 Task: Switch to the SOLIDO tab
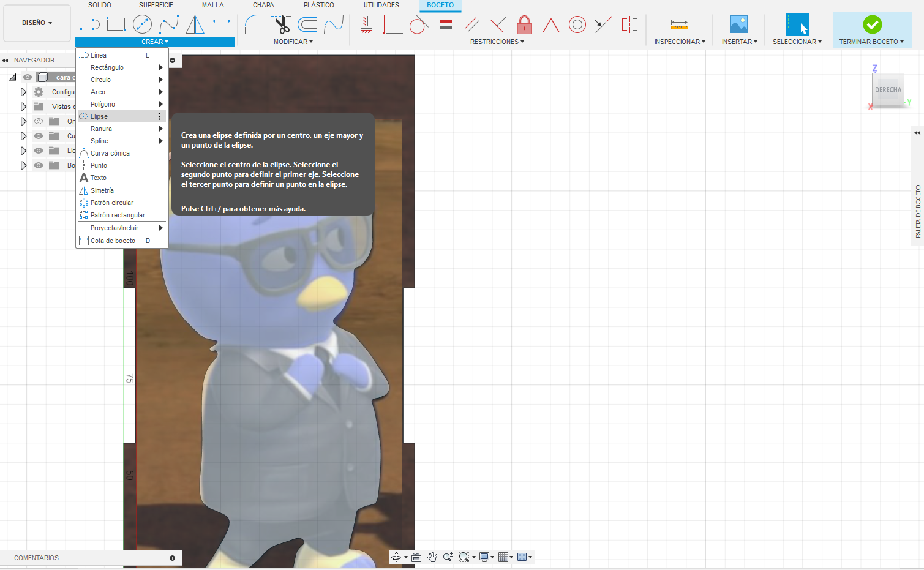point(100,5)
